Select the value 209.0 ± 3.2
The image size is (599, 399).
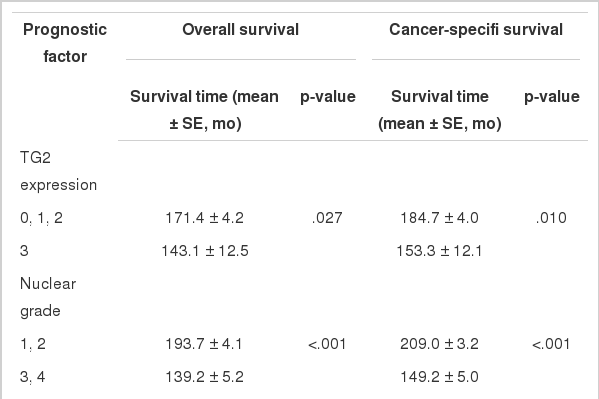(x=439, y=344)
